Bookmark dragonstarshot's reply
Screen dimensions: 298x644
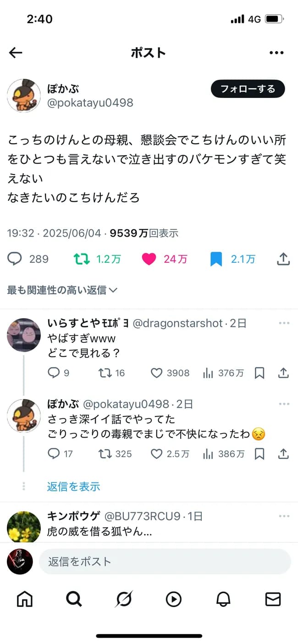(x=259, y=373)
